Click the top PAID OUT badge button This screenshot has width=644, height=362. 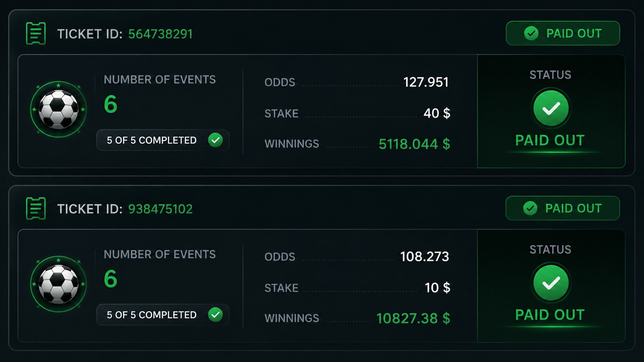click(563, 33)
